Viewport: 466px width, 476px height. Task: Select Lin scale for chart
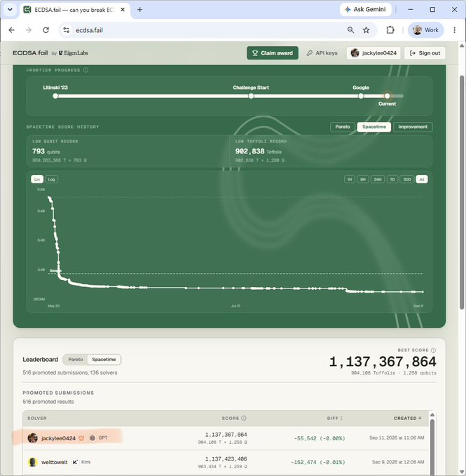(x=37, y=179)
